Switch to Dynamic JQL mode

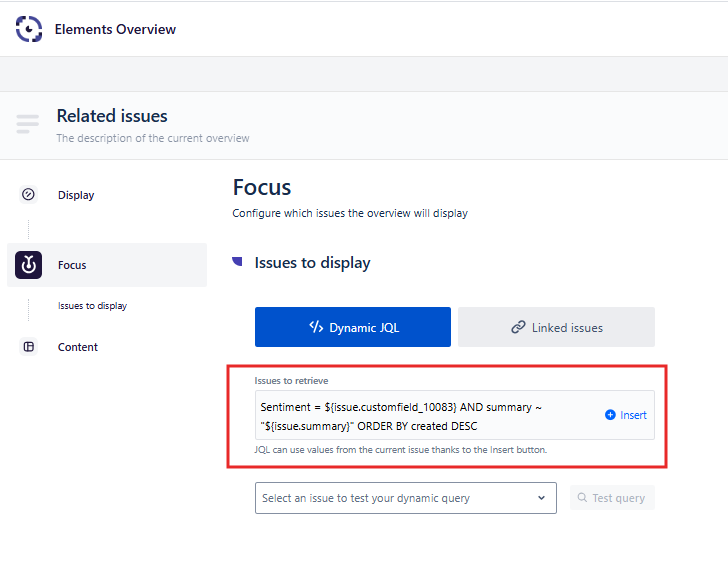point(352,327)
